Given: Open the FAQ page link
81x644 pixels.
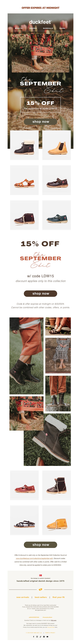Looking at the screenshot, I should click(54, 620).
